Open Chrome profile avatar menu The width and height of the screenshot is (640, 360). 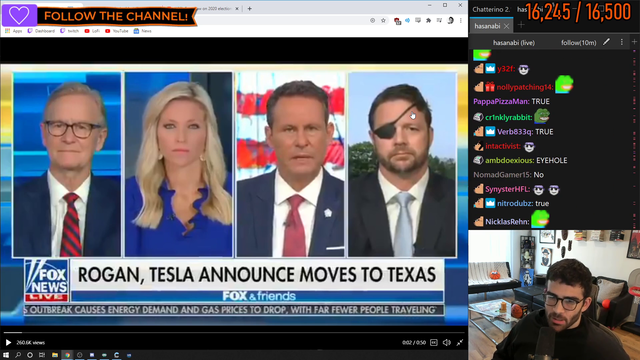[451, 20]
